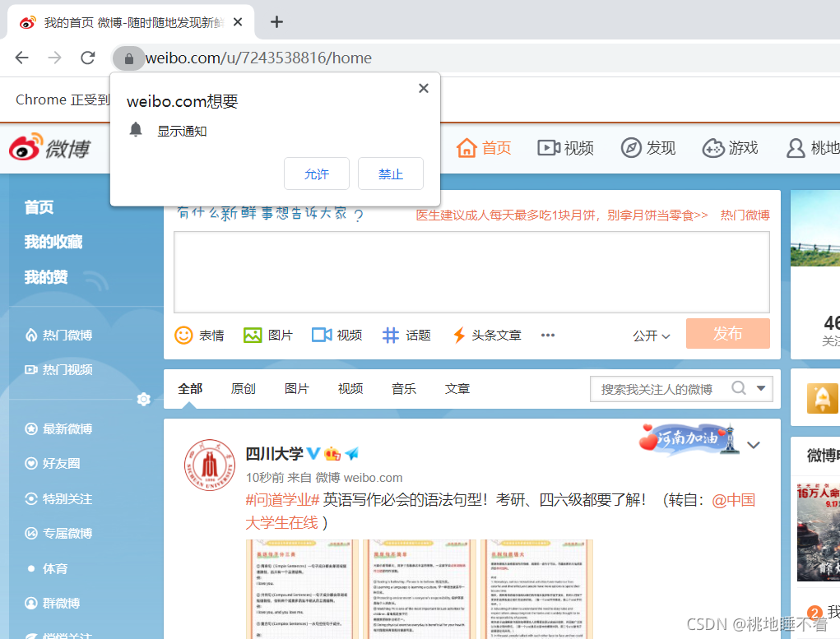The height and width of the screenshot is (639, 840).
Task: Open the second grammar image thumbnail
Action: (x=420, y=589)
